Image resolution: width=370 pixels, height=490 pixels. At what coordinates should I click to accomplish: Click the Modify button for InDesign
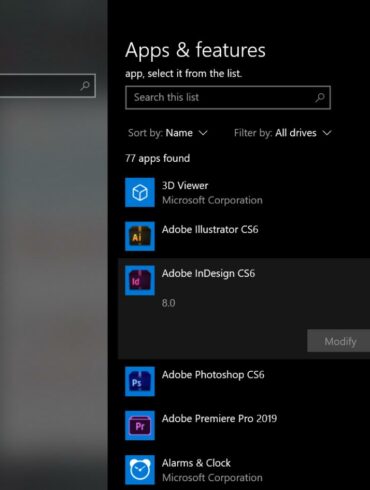click(339, 341)
